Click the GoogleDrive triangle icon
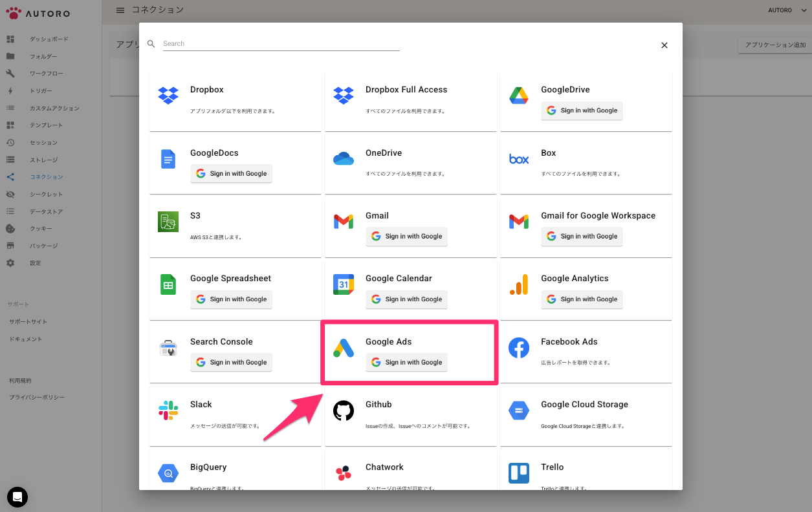812x512 pixels. [x=519, y=95]
